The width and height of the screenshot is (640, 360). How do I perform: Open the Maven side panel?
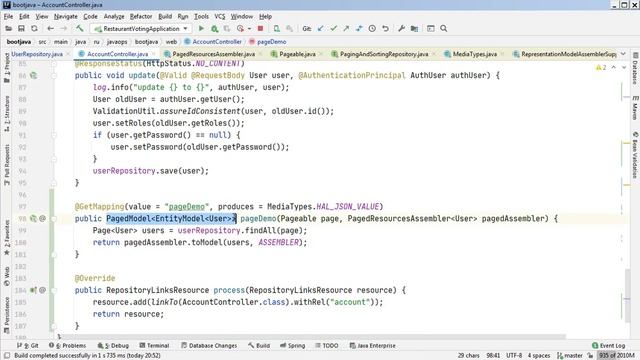(x=636, y=107)
